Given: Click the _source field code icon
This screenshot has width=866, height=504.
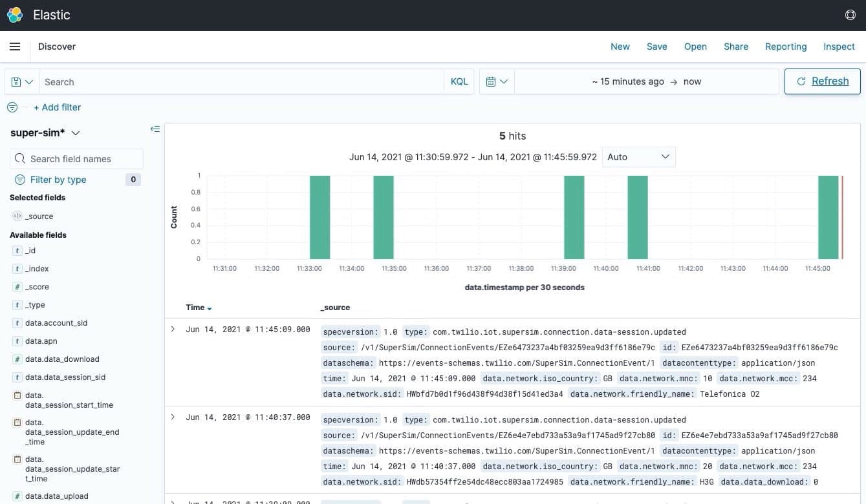Looking at the screenshot, I should pyautogui.click(x=17, y=216).
